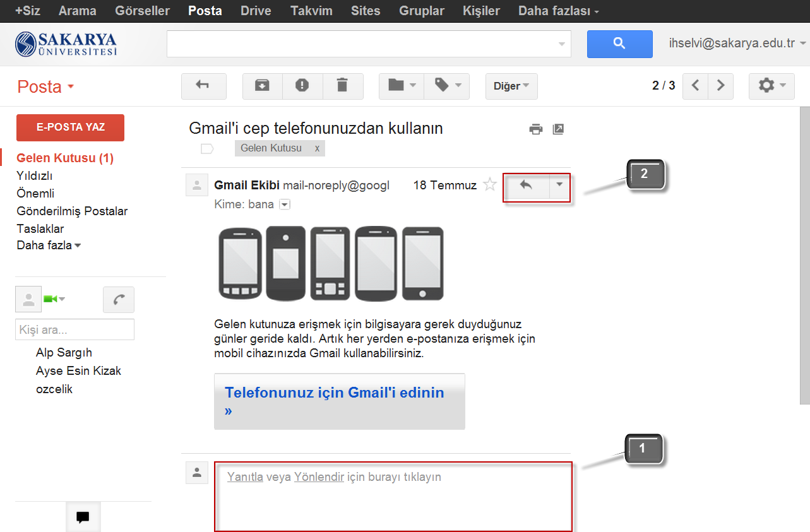Print the conversation with the printer icon

[x=536, y=129]
